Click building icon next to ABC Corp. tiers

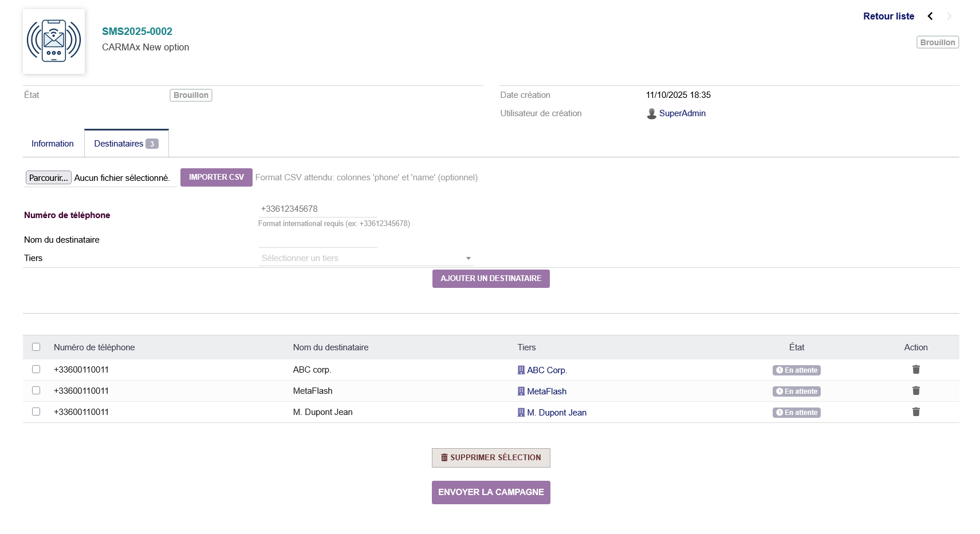tap(521, 370)
